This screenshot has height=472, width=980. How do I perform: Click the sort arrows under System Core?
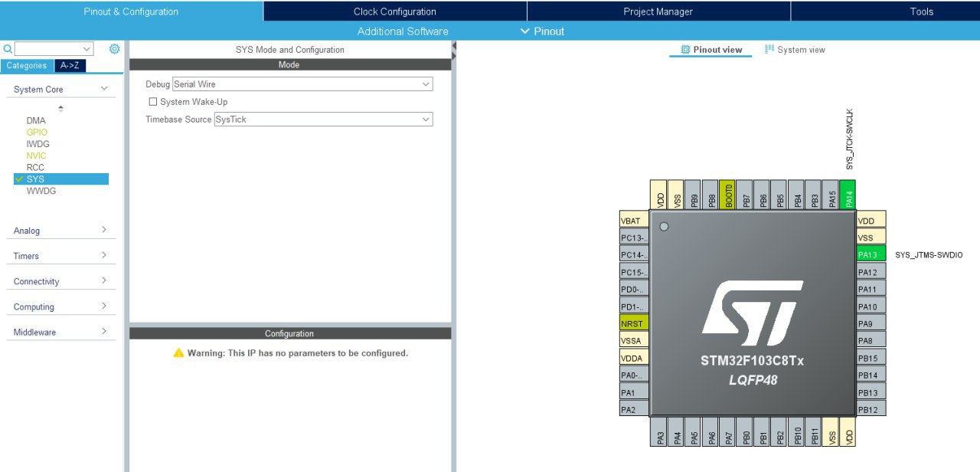click(x=60, y=108)
